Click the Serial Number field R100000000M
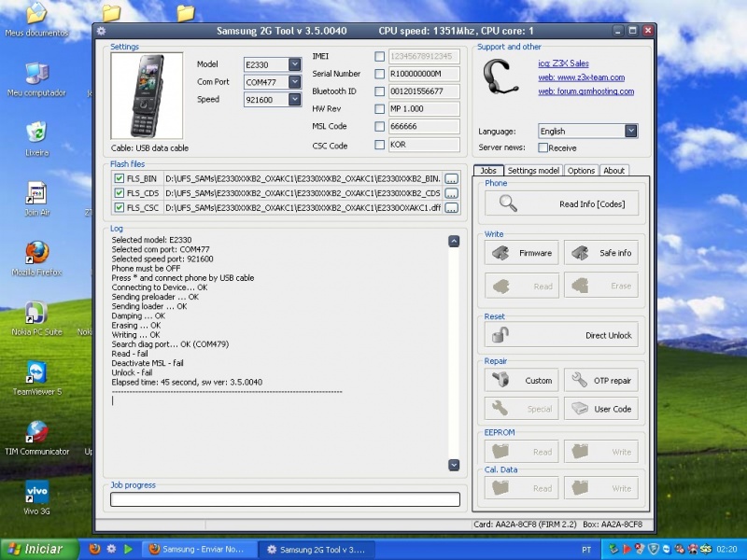Viewport: 747px width, 560px height. tap(424, 74)
